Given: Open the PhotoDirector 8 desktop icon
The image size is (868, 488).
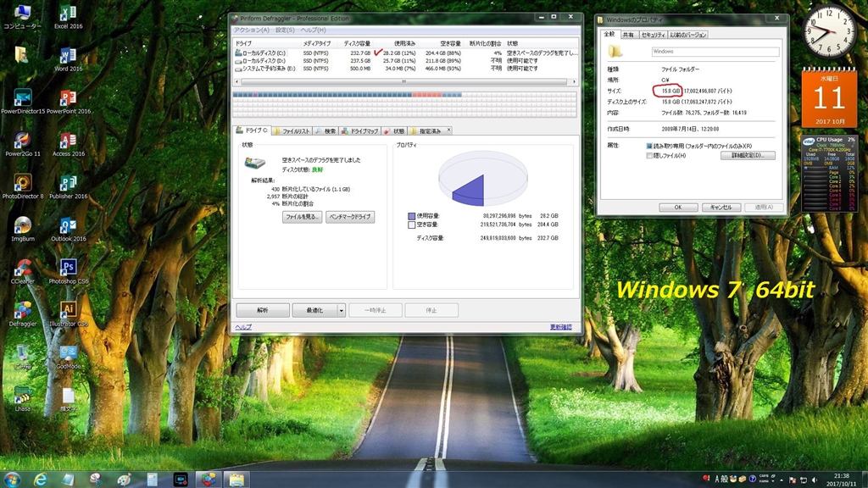Looking at the screenshot, I should pyautogui.click(x=23, y=187).
